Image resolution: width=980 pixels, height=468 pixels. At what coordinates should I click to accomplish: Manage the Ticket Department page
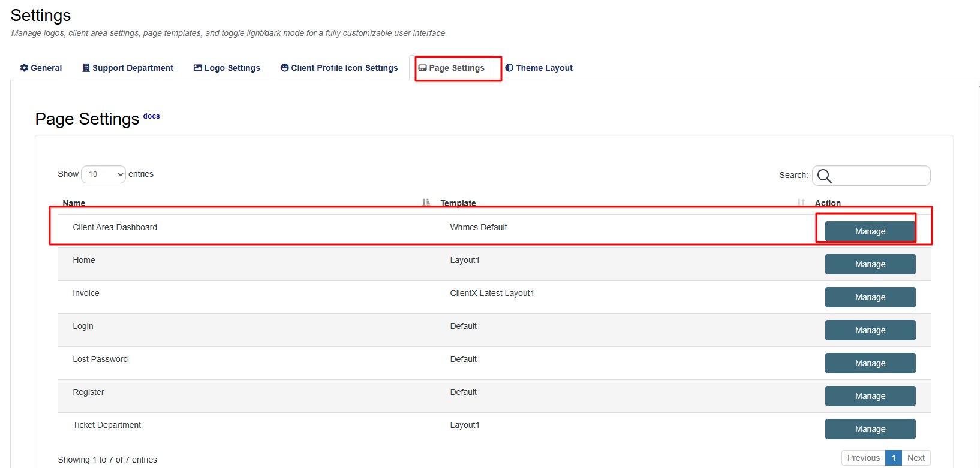click(x=870, y=429)
